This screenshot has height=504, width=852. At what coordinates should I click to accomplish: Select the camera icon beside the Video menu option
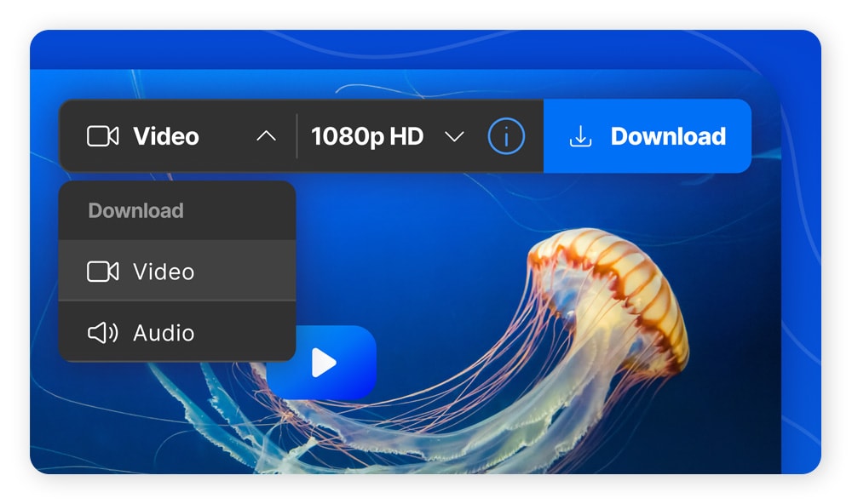coord(103,271)
